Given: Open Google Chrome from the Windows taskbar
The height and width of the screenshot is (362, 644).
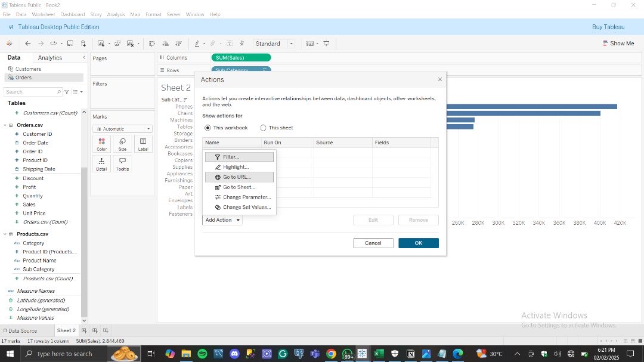Looking at the screenshot, I should click(331, 354).
